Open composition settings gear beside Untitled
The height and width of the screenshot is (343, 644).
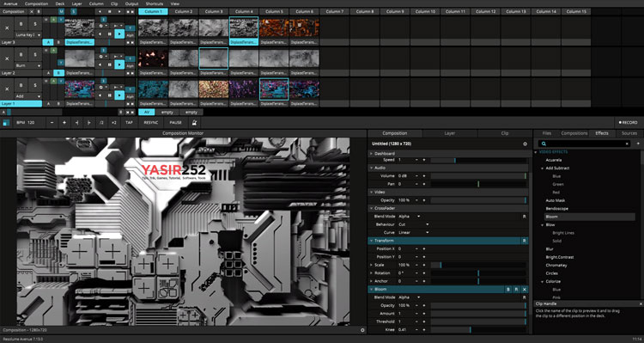tap(525, 144)
